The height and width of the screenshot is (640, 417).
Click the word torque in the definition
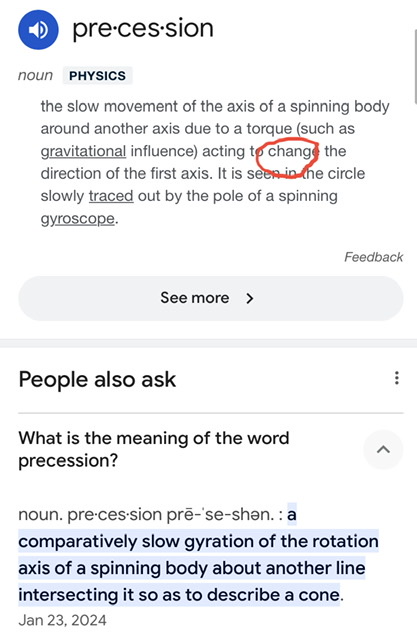click(269, 129)
